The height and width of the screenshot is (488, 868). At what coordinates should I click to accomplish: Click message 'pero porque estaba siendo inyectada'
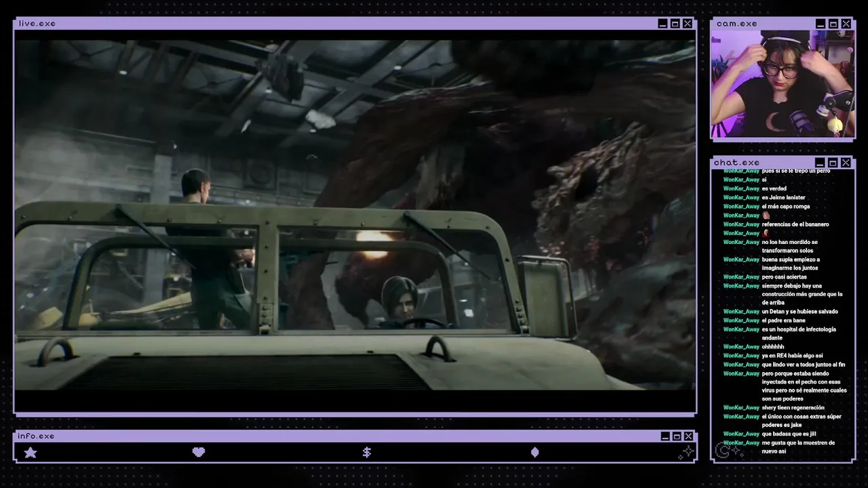pos(804,386)
